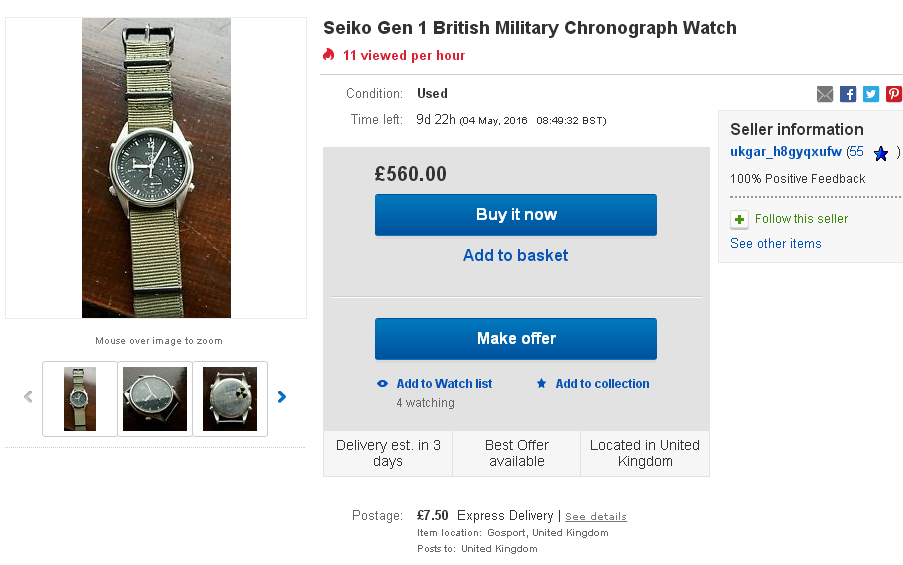Image resolution: width=903 pixels, height=565 pixels.
Task: Share listing via email icon
Action: pyautogui.click(x=825, y=94)
